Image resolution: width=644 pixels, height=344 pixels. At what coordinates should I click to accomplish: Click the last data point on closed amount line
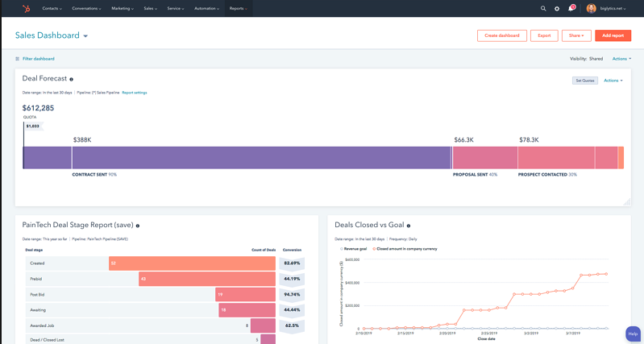[606, 274]
